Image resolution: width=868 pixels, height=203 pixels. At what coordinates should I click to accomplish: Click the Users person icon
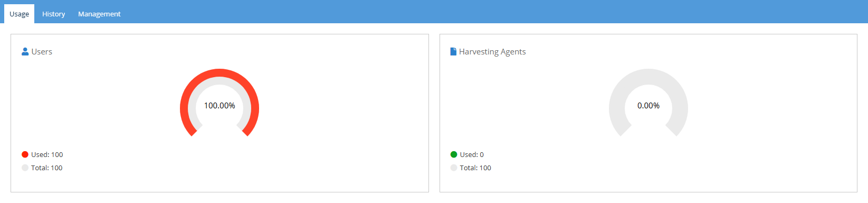click(25, 51)
